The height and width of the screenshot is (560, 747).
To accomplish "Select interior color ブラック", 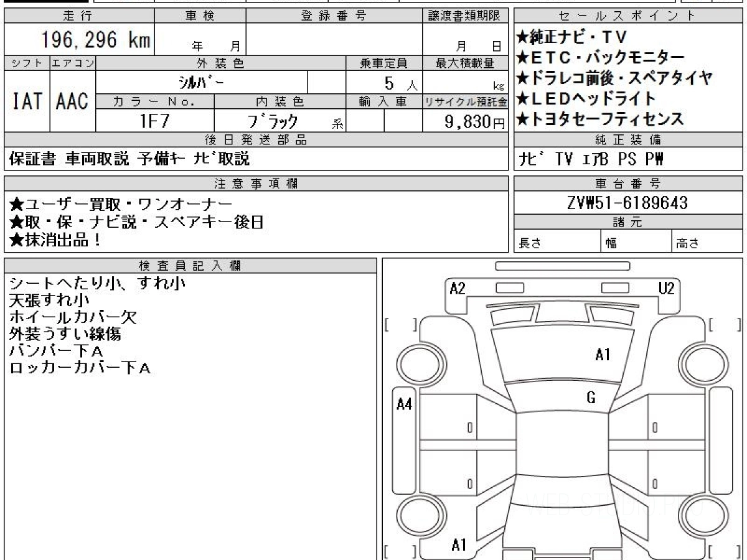I will [273, 121].
